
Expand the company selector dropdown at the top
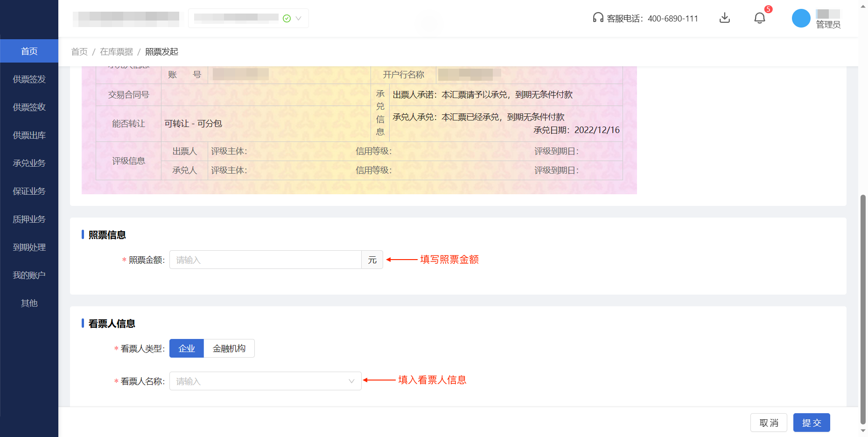coord(299,18)
